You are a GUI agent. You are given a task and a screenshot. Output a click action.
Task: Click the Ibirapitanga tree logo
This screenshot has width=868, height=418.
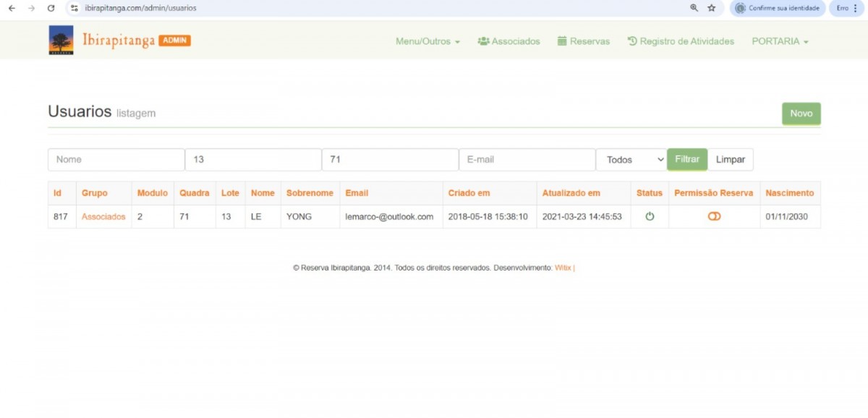point(61,40)
